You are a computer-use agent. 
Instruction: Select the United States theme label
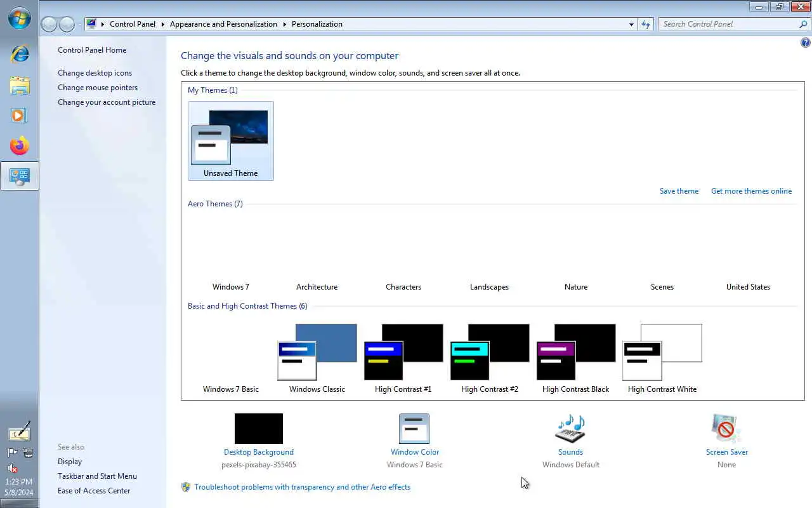pyautogui.click(x=749, y=287)
